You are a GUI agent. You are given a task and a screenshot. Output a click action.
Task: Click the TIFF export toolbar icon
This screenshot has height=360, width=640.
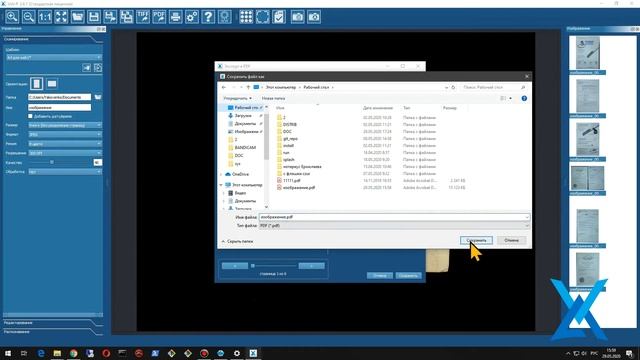(143, 17)
